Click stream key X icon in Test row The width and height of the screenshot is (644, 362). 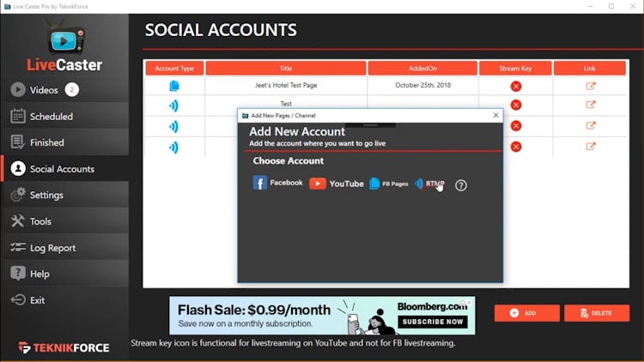tap(516, 105)
